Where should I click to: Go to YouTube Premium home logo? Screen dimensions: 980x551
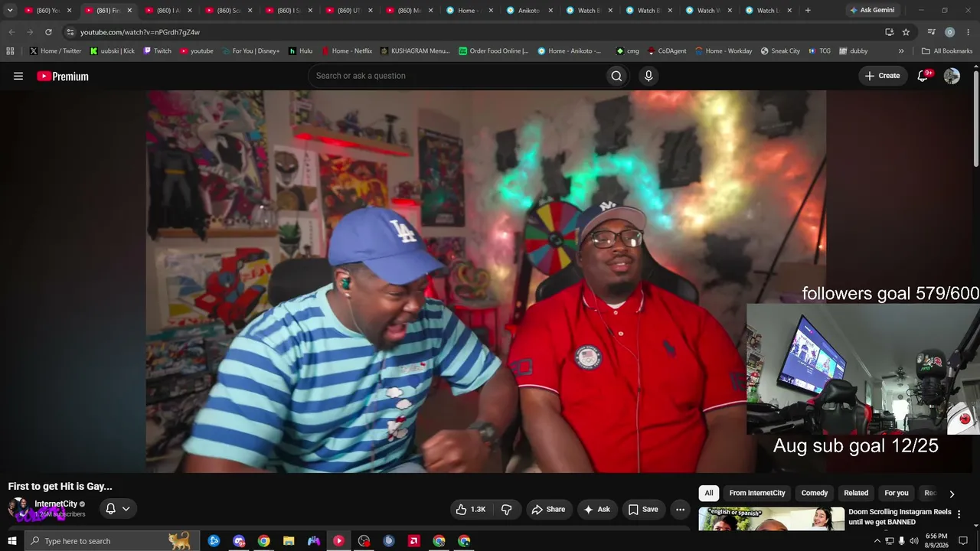63,76
